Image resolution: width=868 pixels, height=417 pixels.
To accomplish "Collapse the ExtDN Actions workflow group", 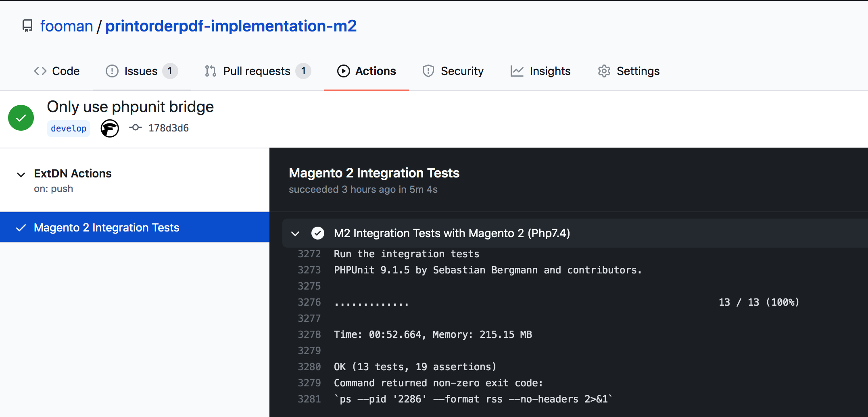I will tap(21, 175).
